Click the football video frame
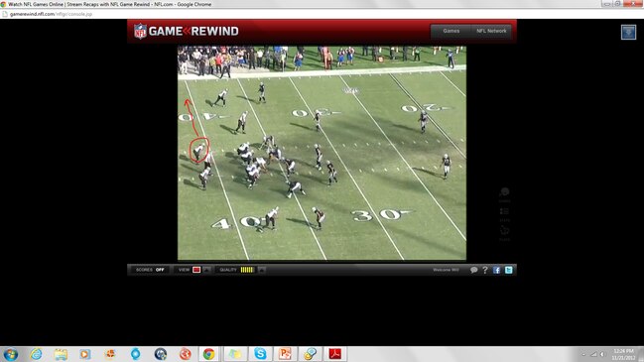The height and width of the screenshot is (362, 644). tap(322, 153)
